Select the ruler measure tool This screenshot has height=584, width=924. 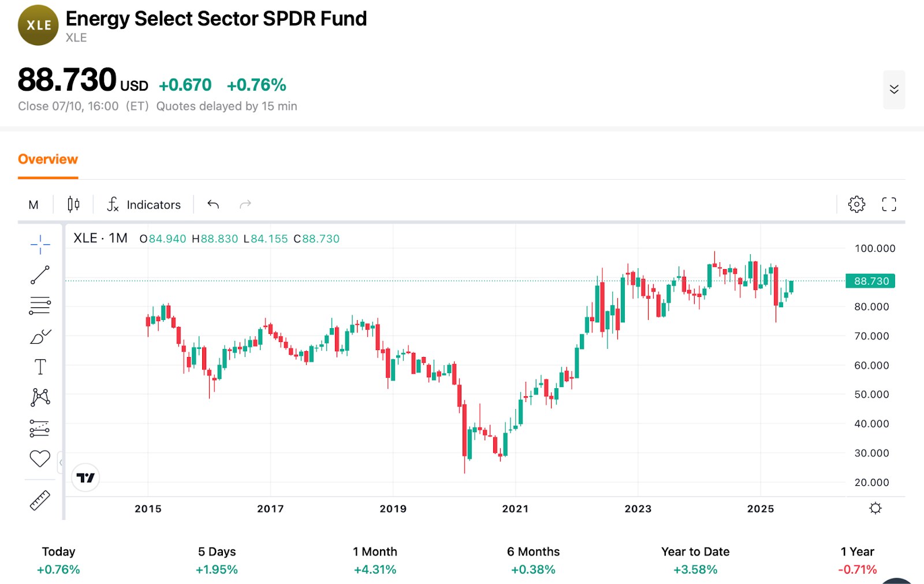40,500
